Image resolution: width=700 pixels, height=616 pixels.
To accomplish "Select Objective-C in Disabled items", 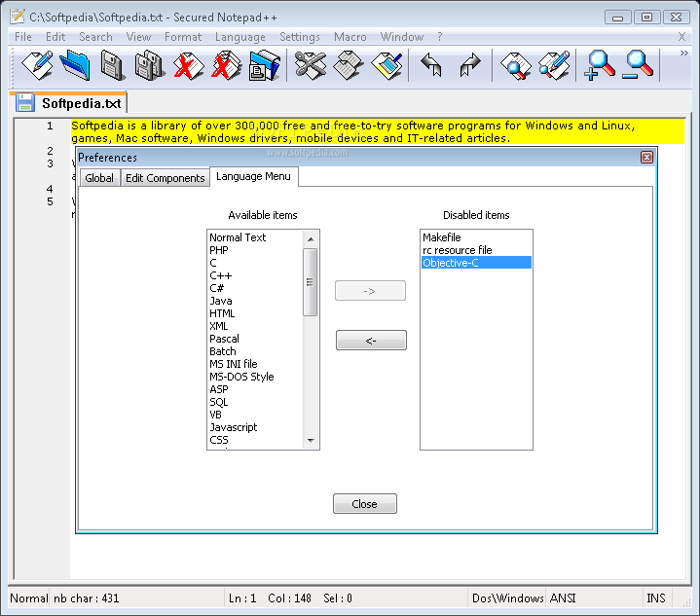I will click(476, 263).
